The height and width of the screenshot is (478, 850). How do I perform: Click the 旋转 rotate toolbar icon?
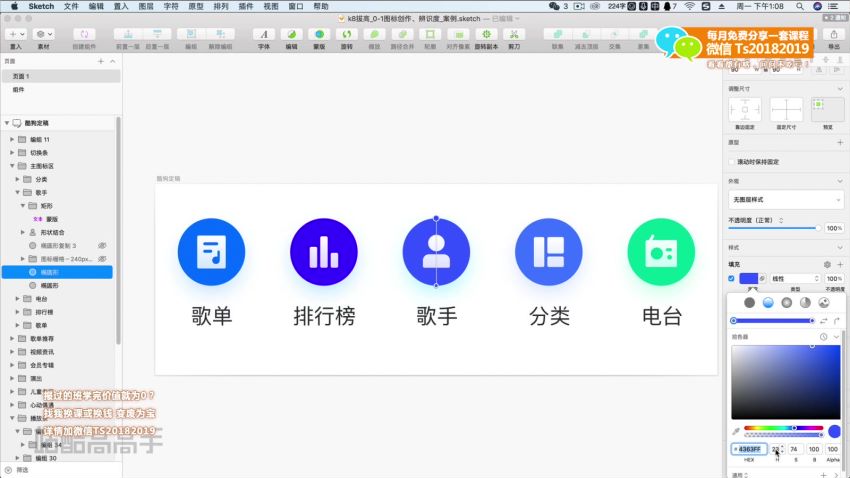coord(346,34)
